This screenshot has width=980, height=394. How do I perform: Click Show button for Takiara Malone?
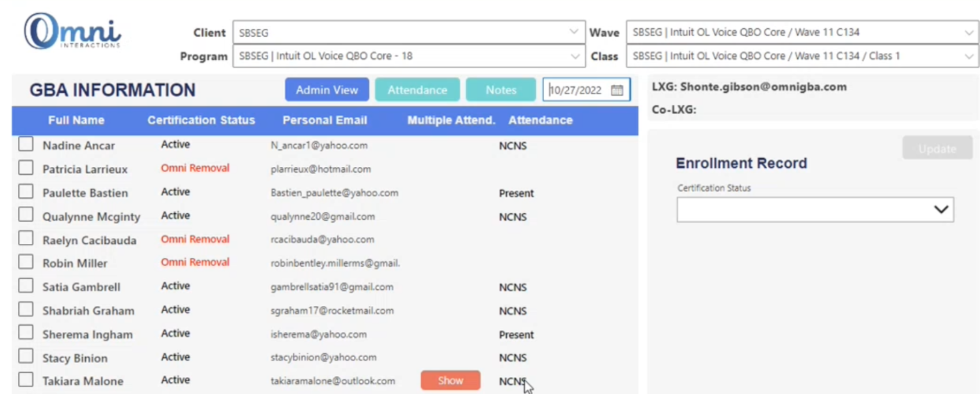click(451, 380)
